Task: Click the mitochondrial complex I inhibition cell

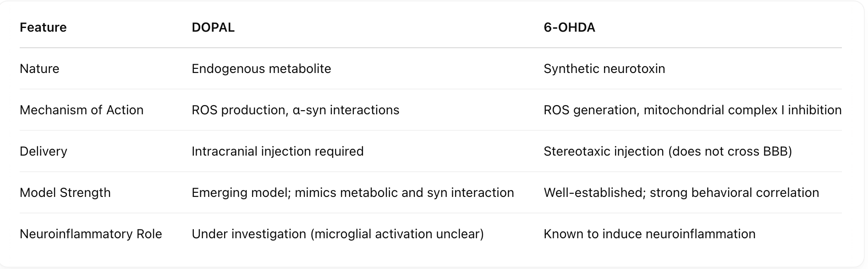Action: click(x=692, y=110)
